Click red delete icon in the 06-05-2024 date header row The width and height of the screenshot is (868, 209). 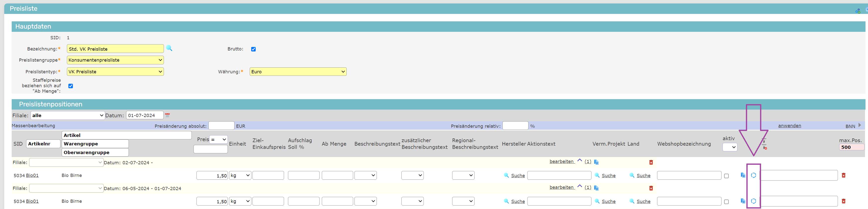651,188
